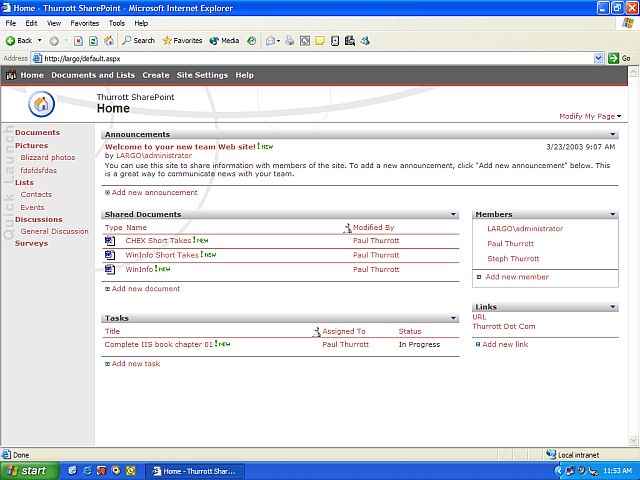Open the Favorites toolbar button
Viewport: 640px width, 480px height.
click(x=181, y=41)
